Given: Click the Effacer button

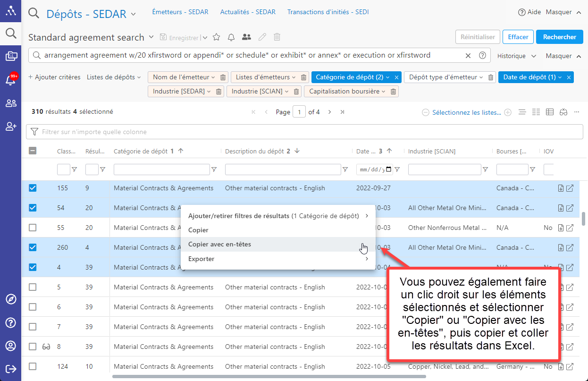Looking at the screenshot, I should coord(518,37).
